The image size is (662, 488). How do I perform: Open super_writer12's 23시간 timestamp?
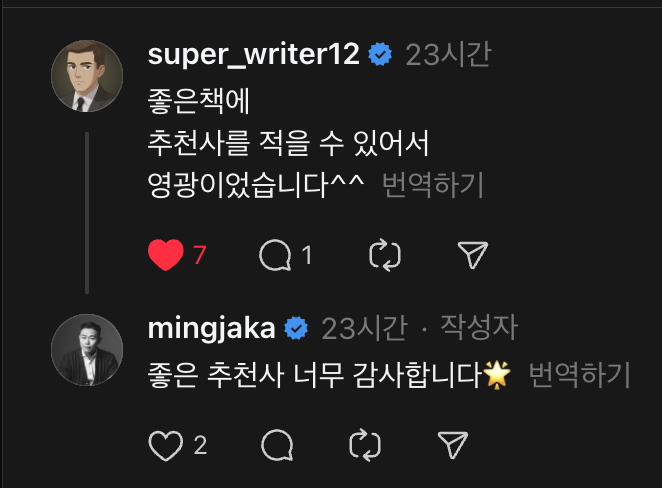(x=447, y=54)
